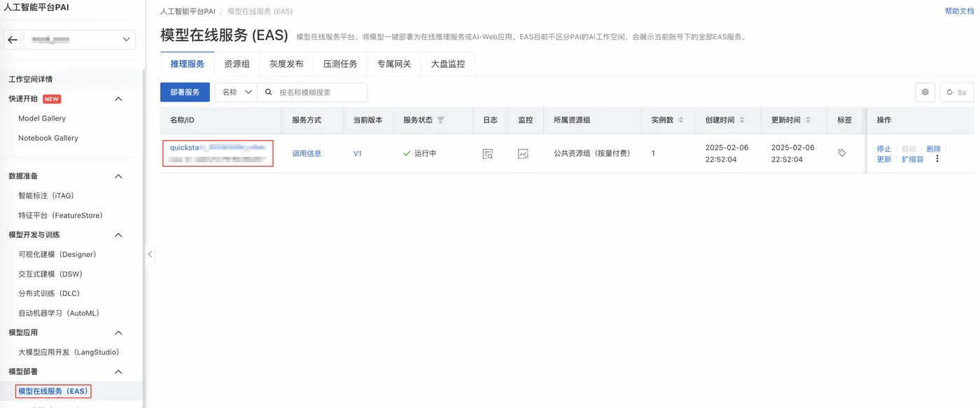Viewport: 980px width, 408px height.
Task: Sort by 更新时间 column arrows
Action: click(808, 120)
